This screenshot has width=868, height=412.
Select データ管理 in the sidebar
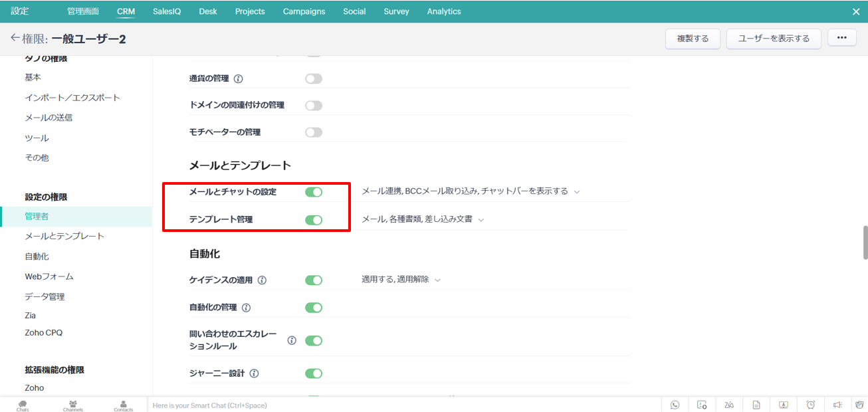click(45, 296)
